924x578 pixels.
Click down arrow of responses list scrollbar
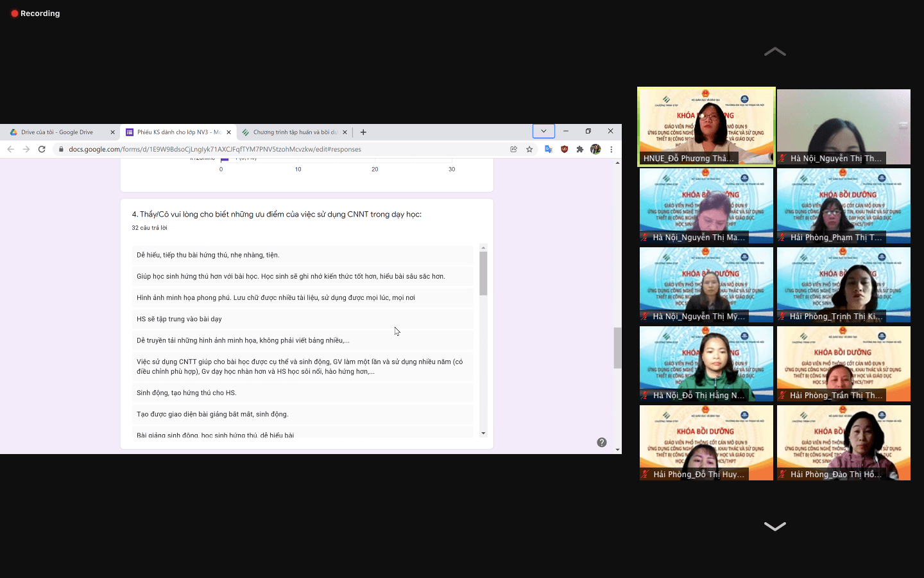click(x=483, y=433)
